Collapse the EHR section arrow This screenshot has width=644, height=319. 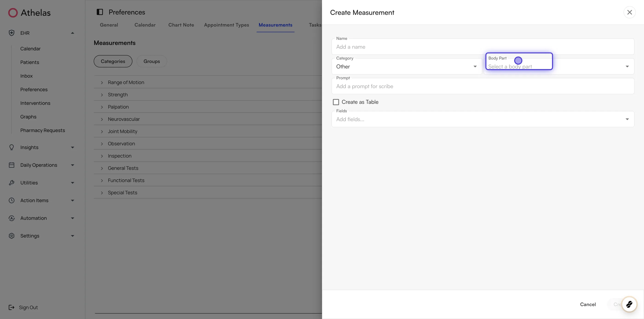(72, 33)
